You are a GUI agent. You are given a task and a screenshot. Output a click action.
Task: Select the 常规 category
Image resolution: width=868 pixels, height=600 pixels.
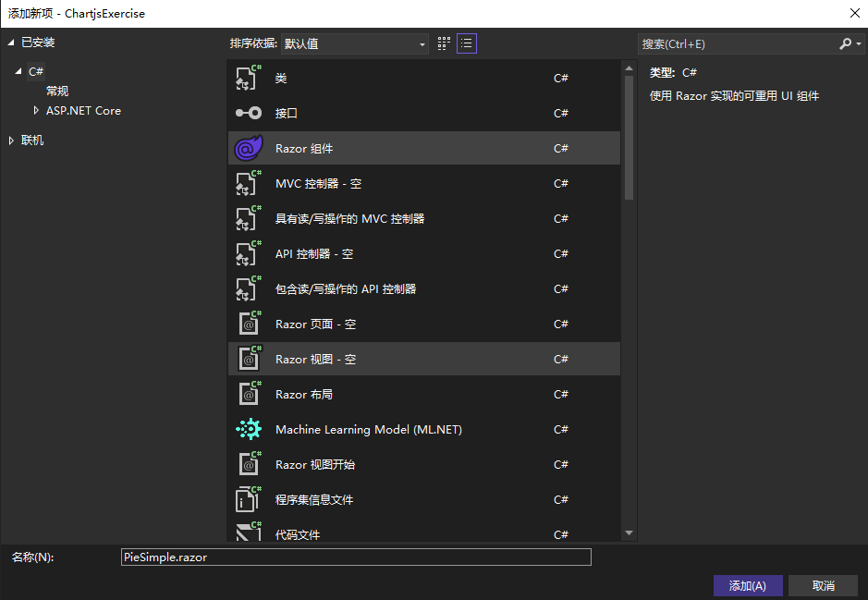pyautogui.click(x=57, y=91)
